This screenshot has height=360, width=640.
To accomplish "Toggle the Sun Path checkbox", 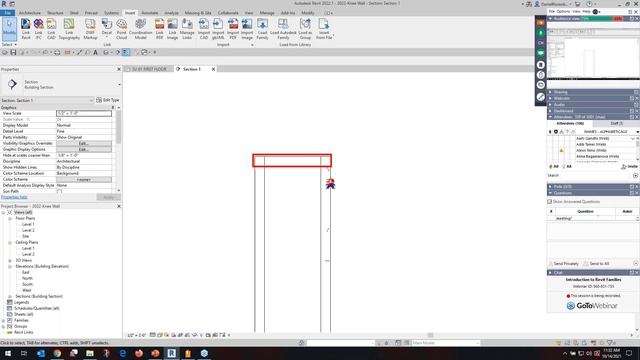I will (60, 191).
